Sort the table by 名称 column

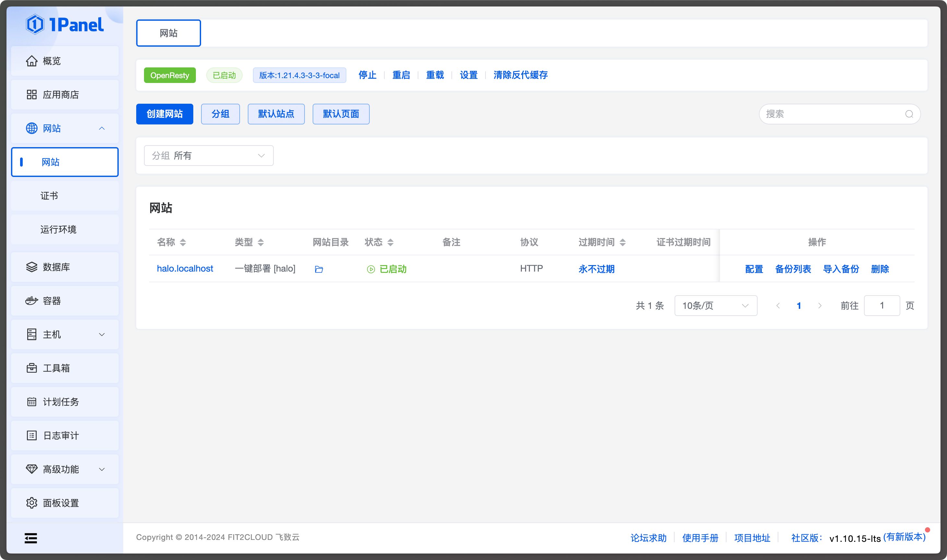point(183,242)
